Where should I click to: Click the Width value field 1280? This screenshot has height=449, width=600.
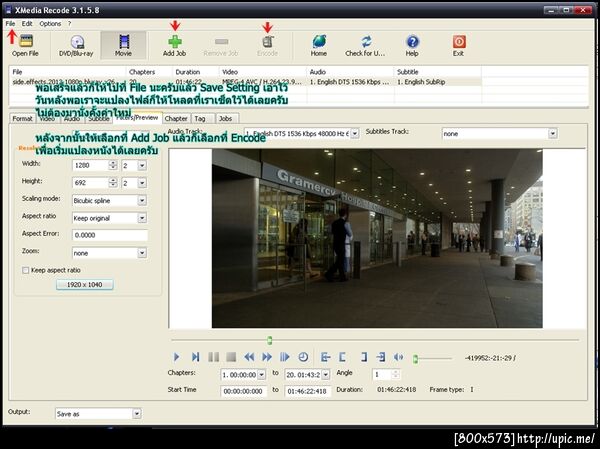click(91, 165)
